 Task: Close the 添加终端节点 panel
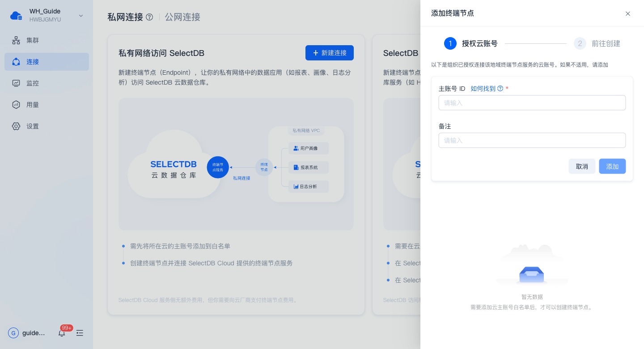[628, 13]
